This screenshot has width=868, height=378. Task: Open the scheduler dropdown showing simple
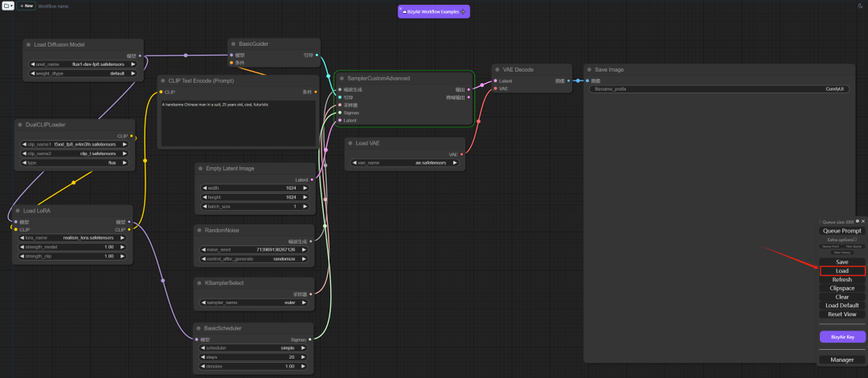(253, 348)
